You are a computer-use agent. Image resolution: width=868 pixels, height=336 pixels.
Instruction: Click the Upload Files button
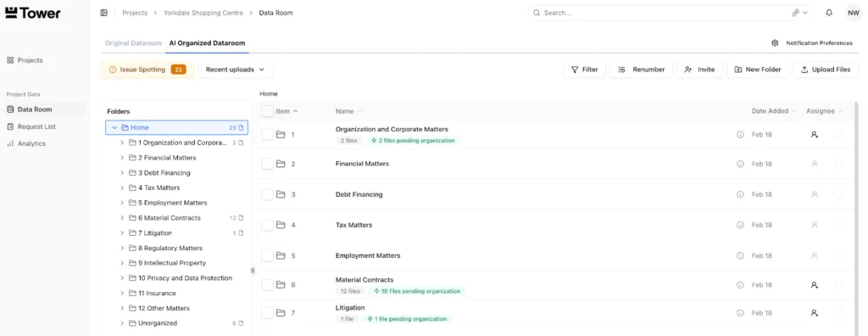[x=826, y=70]
